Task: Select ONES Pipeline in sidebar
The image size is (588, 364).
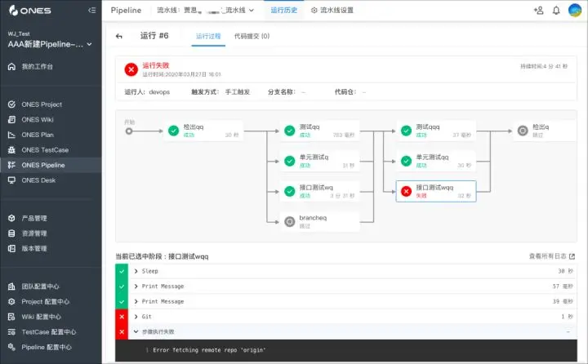Action: 51,165
